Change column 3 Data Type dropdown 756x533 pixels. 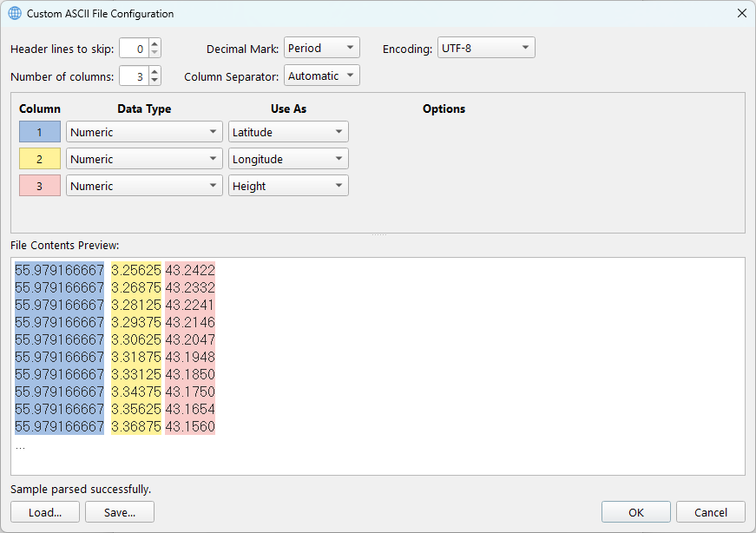[x=144, y=186]
